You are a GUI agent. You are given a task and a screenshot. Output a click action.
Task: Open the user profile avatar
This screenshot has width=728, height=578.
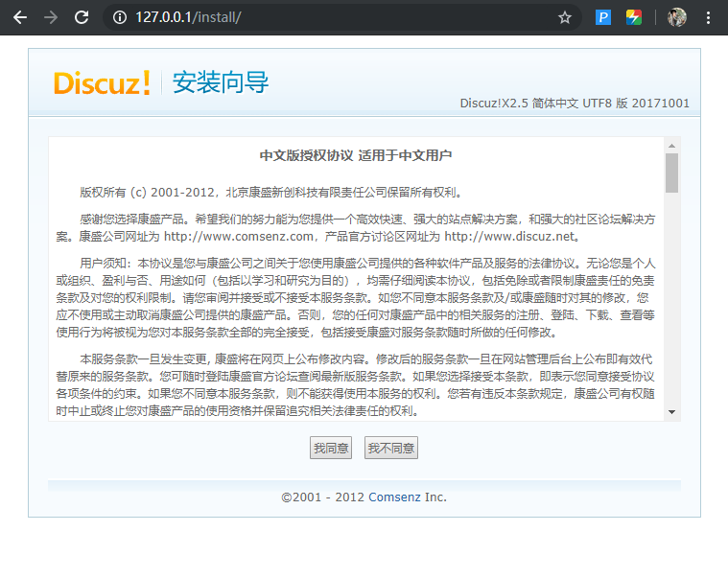677,17
